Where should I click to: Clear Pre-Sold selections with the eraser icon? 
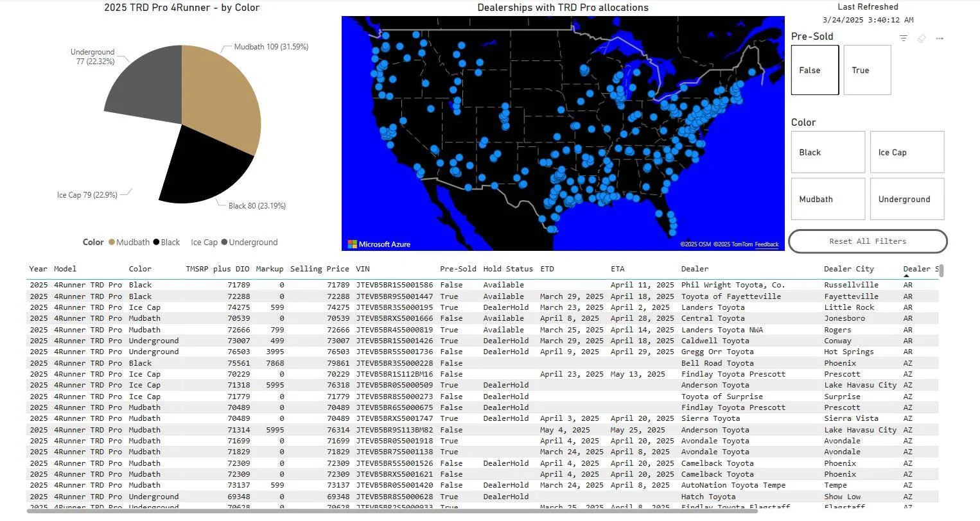[x=922, y=38]
